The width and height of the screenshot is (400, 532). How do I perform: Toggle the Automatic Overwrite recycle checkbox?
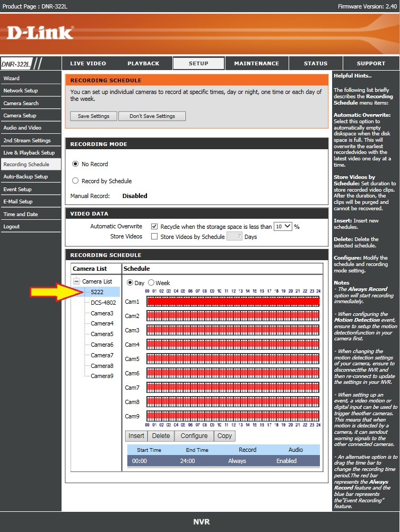(x=154, y=226)
